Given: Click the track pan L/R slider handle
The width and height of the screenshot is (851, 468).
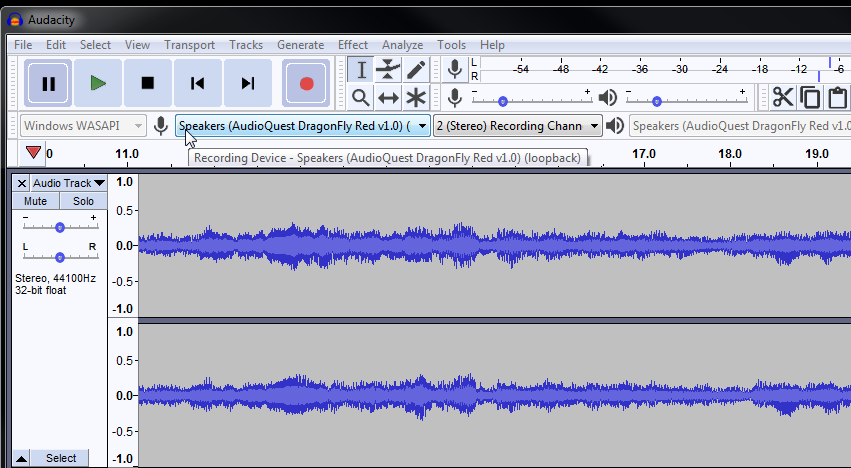Looking at the screenshot, I should click(x=60, y=257).
